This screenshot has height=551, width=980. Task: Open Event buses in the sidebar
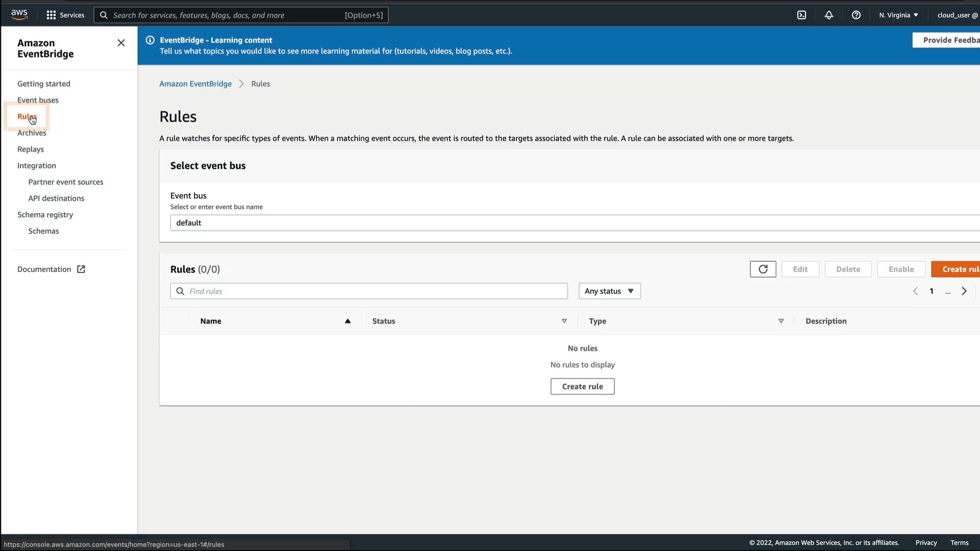[38, 100]
